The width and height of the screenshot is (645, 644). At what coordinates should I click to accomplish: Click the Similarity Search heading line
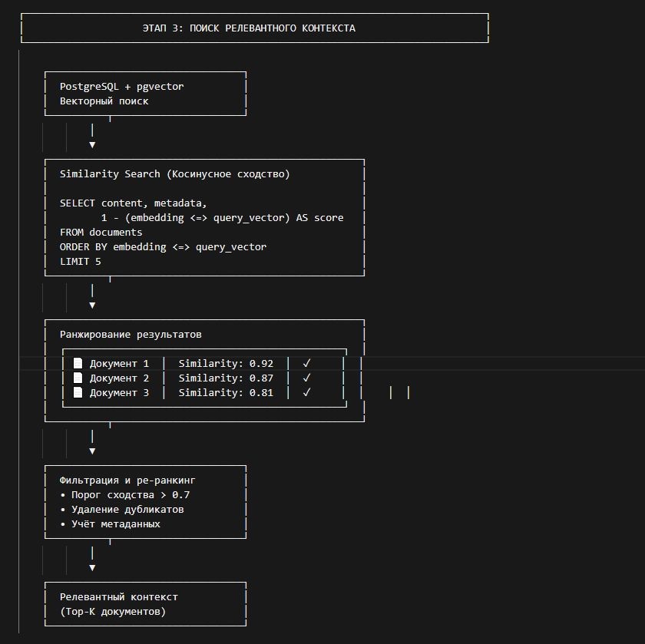[x=174, y=174]
